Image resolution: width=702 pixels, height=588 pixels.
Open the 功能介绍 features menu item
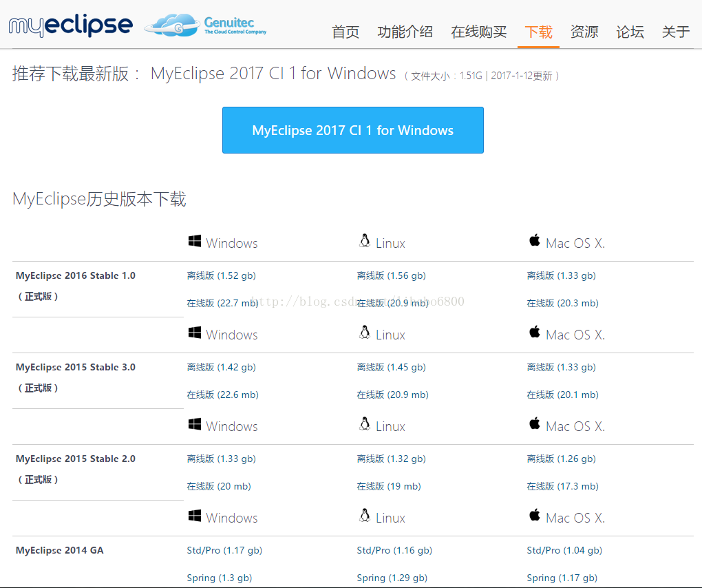point(405,32)
